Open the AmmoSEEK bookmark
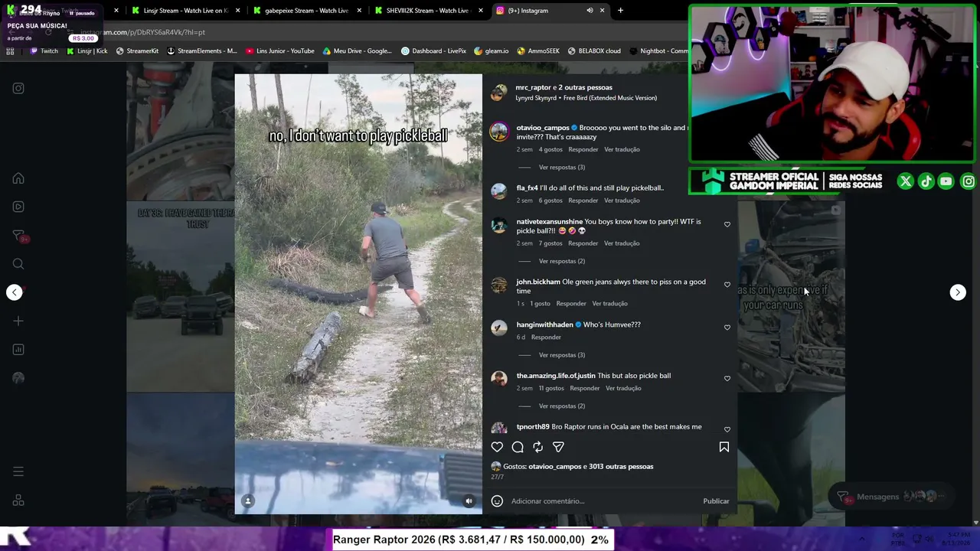980x551 pixels. point(538,51)
